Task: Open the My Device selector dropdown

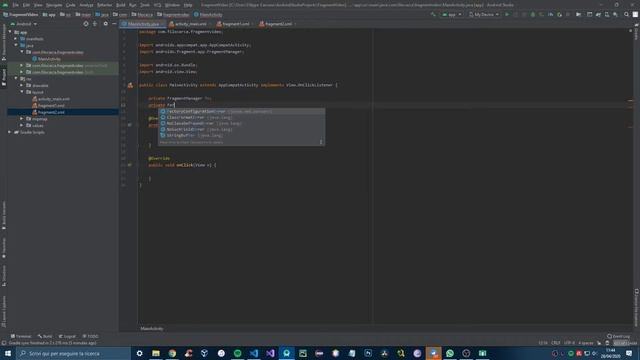Action: tap(484, 15)
